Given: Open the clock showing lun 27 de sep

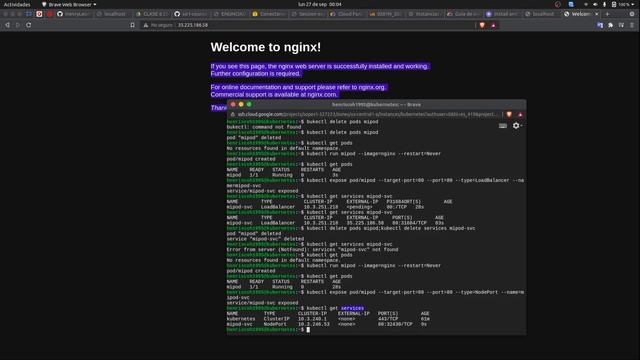Looking at the screenshot, I should tap(320, 4).
